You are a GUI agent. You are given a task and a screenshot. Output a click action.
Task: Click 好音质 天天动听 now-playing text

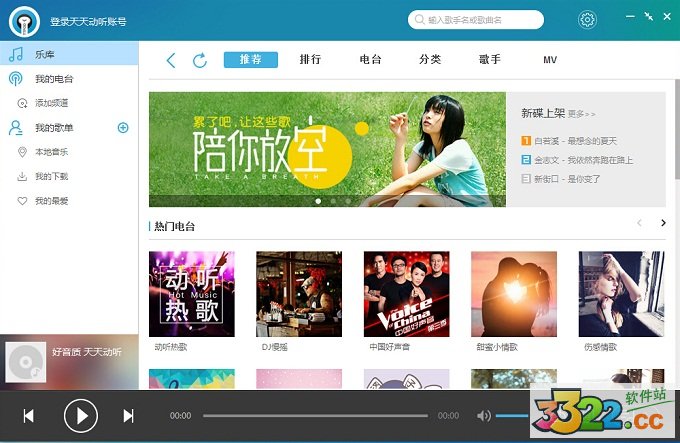(x=87, y=352)
